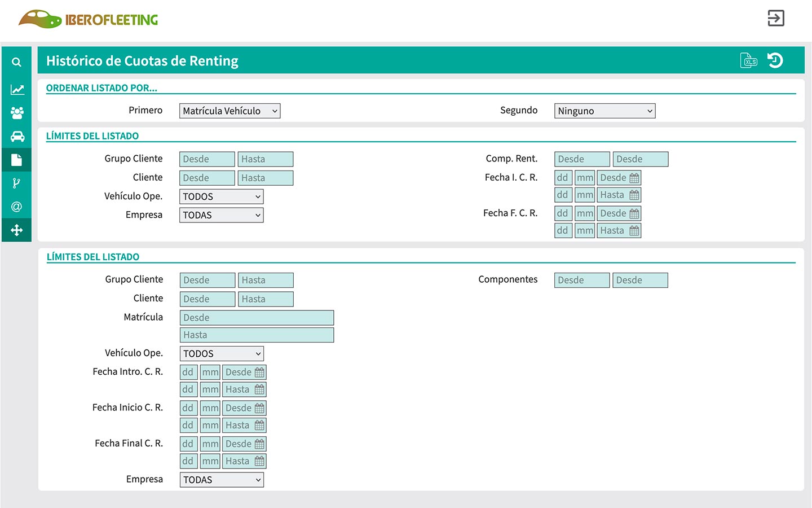Click the 'Histórico de Cuotas de Renting' title
This screenshot has height=508, width=812.
(x=142, y=60)
